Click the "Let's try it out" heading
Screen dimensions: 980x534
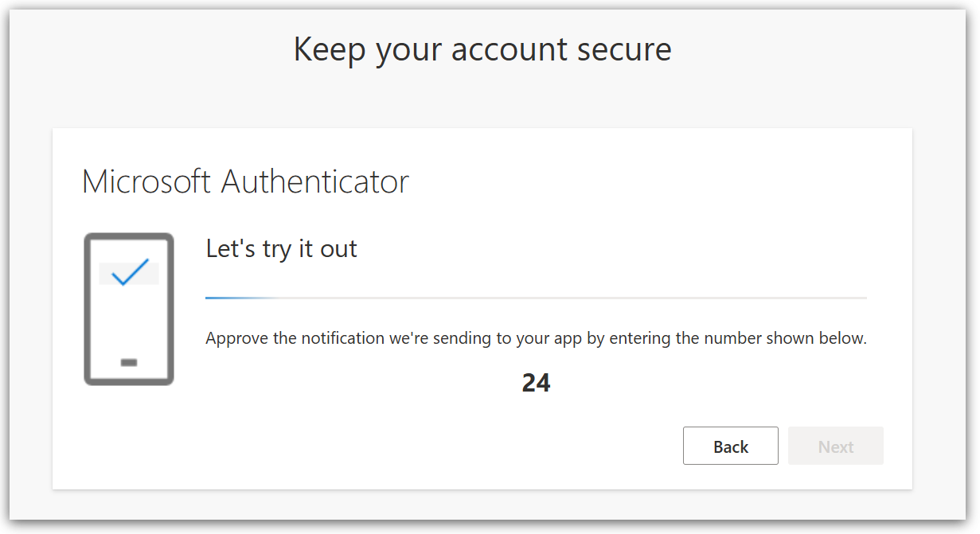click(281, 248)
